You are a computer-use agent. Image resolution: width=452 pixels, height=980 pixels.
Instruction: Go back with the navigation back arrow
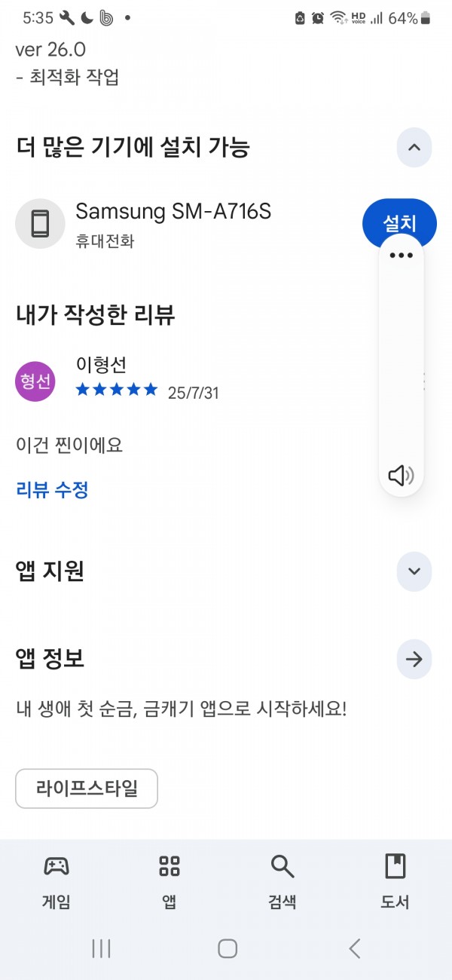355,948
